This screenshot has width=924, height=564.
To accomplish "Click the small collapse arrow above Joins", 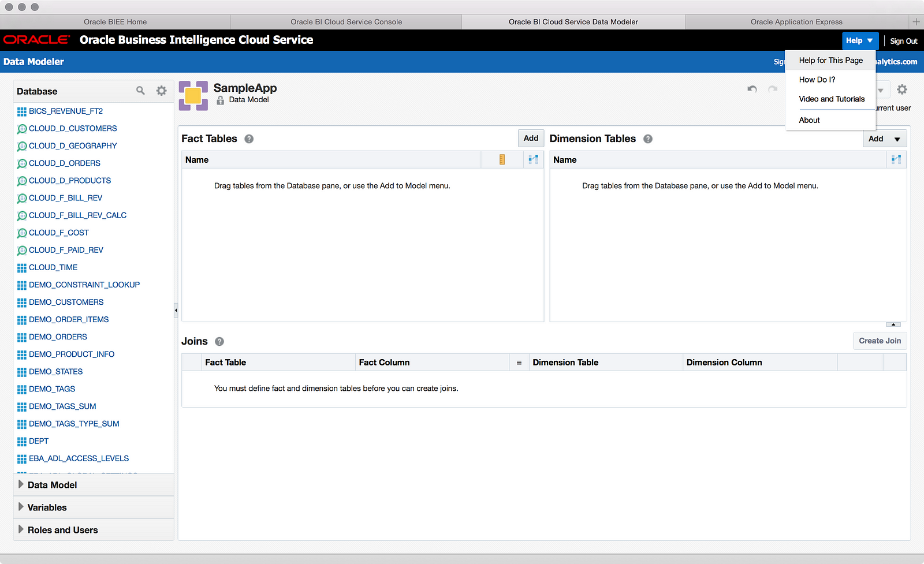I will (x=893, y=324).
